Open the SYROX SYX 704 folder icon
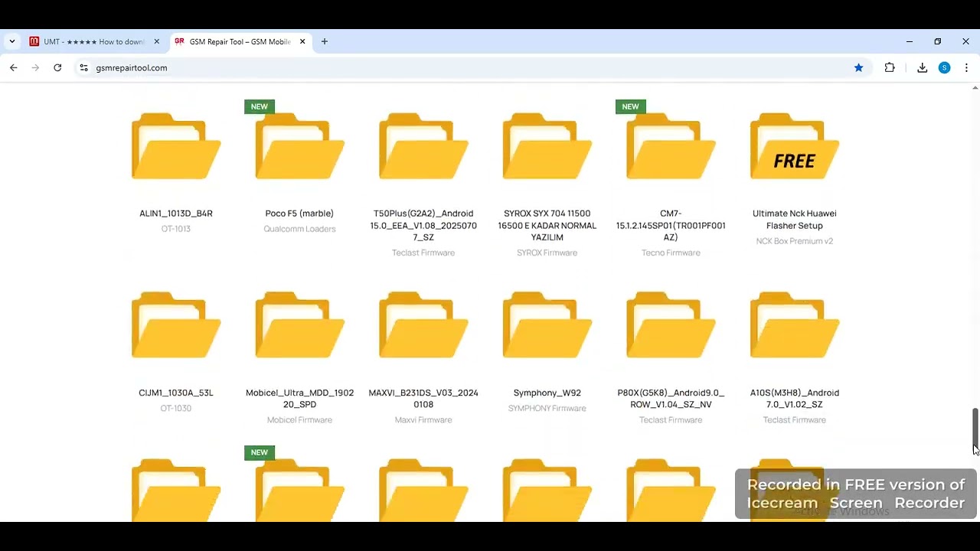 coord(547,146)
